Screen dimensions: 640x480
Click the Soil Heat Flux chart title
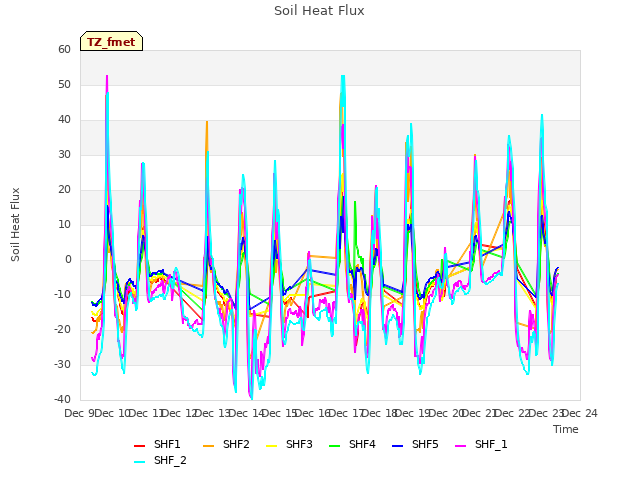(319, 11)
